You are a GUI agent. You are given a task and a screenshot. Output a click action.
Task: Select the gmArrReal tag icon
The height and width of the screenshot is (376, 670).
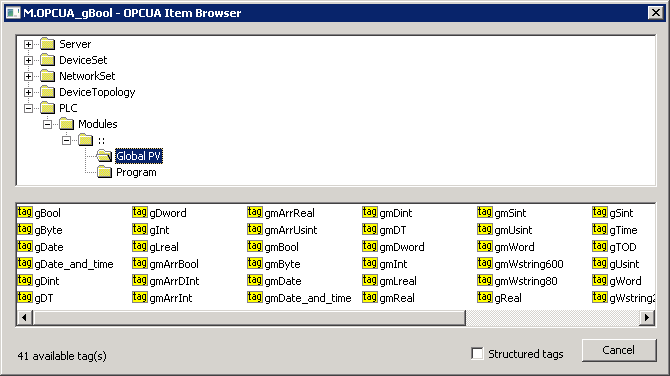click(255, 212)
